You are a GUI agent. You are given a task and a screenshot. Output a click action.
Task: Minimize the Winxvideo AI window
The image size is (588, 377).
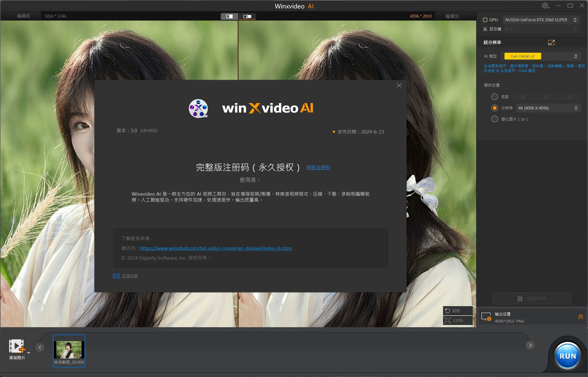click(x=558, y=6)
